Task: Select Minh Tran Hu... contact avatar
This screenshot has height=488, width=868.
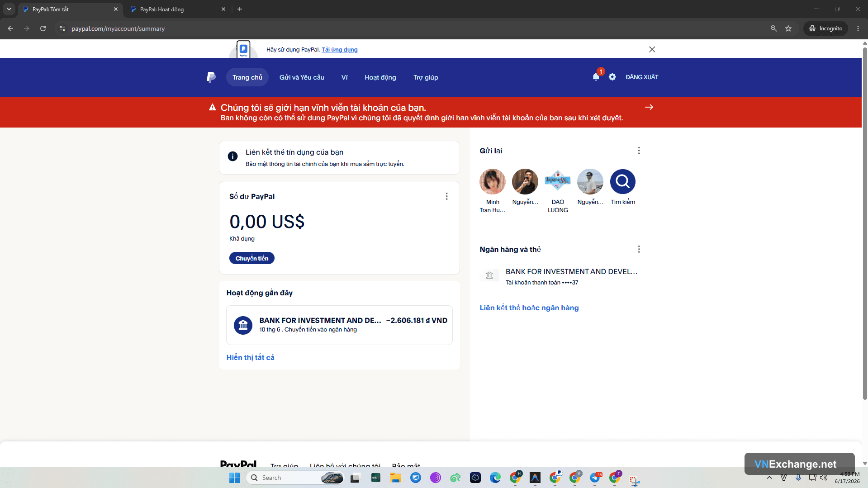Action: (493, 182)
